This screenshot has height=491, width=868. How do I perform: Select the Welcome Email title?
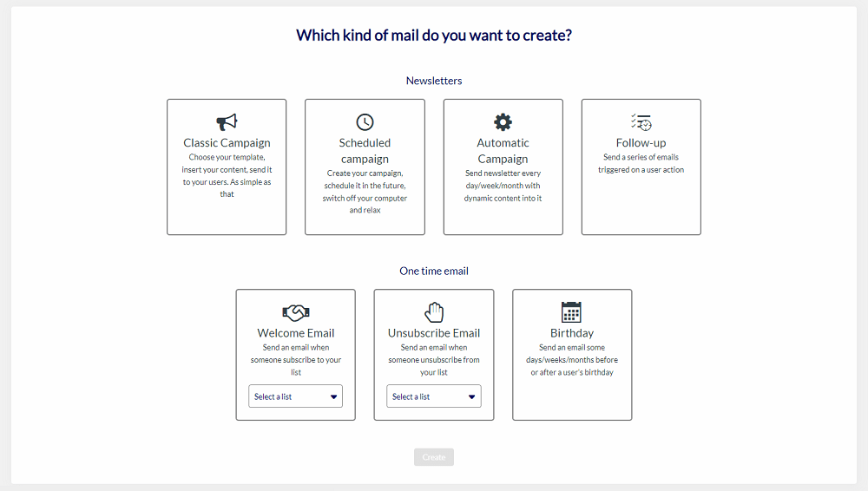pyautogui.click(x=296, y=333)
